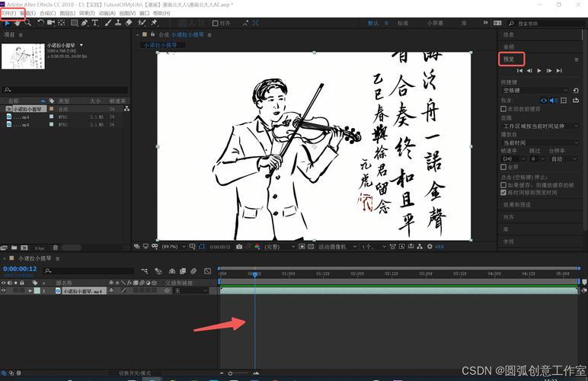Image resolution: width=588 pixels, height=381 pixels.
Task: Uncheck 将时间移到预览时间 option
Action: point(503,192)
